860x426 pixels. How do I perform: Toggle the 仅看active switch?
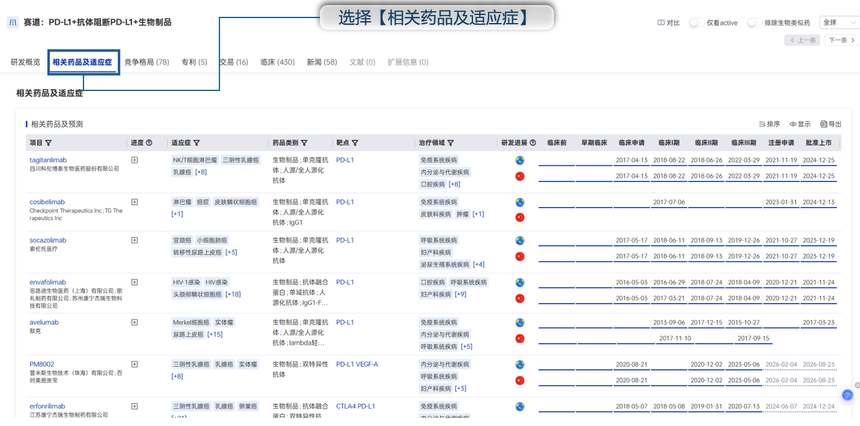pos(695,22)
